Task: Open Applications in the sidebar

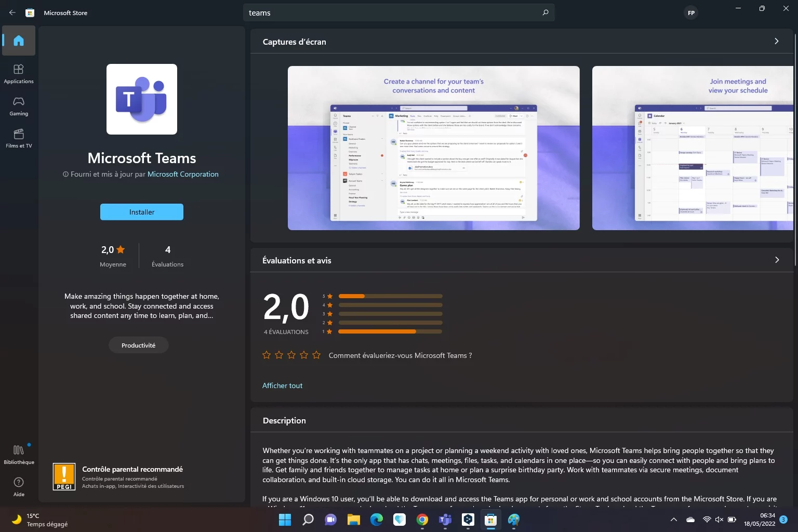Action: coord(19,73)
